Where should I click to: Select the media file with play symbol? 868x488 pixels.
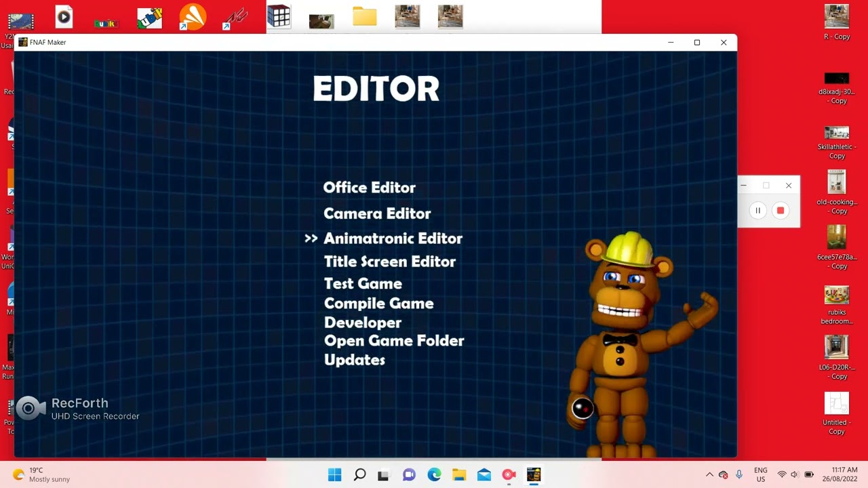[64, 17]
